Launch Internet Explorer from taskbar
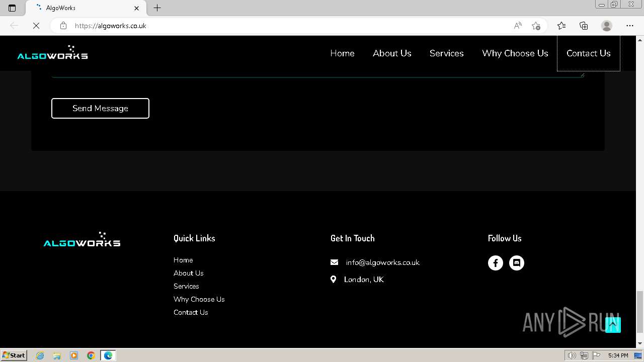Viewport: 644px width, 362px height. 40,355
